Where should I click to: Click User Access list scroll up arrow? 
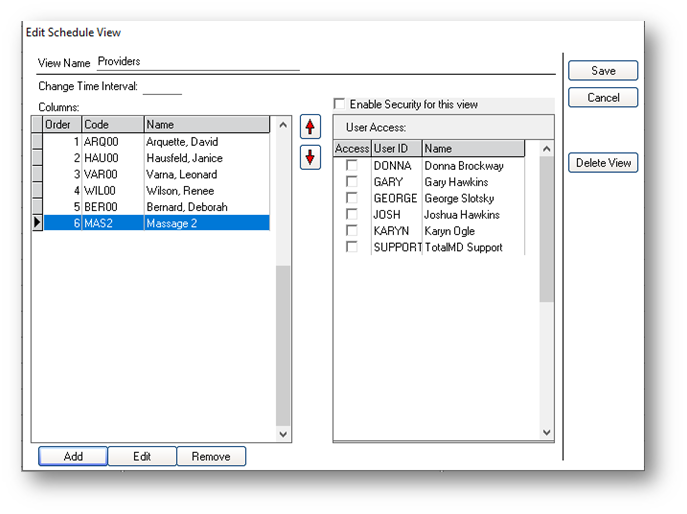coord(546,149)
